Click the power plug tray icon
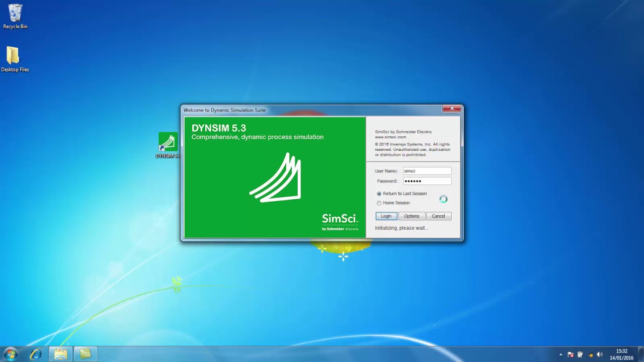644x362 pixels. point(580,354)
